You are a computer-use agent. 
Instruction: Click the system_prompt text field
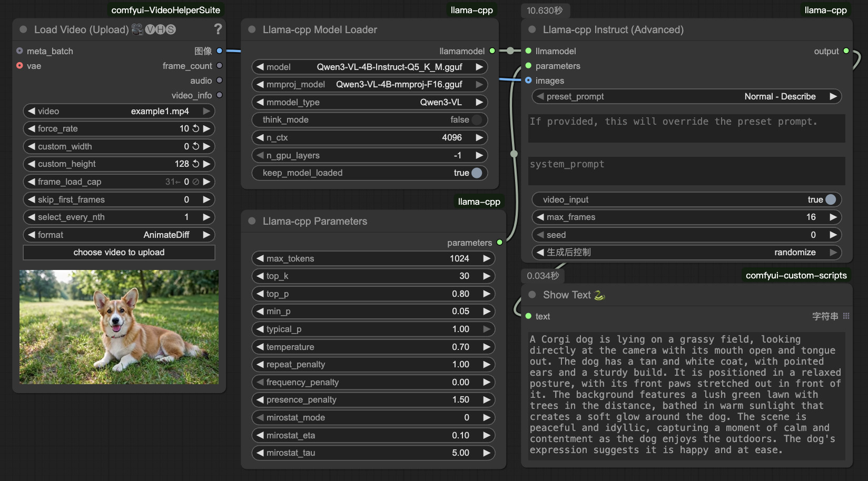(x=687, y=171)
